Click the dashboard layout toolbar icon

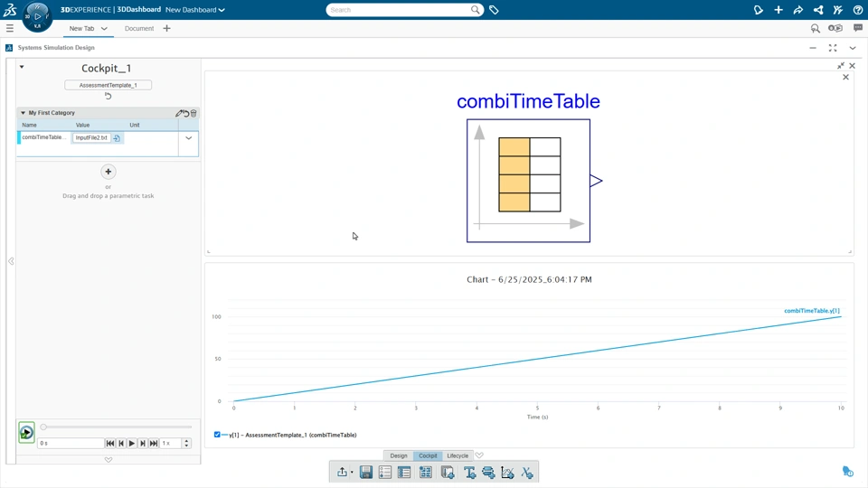tap(425, 472)
